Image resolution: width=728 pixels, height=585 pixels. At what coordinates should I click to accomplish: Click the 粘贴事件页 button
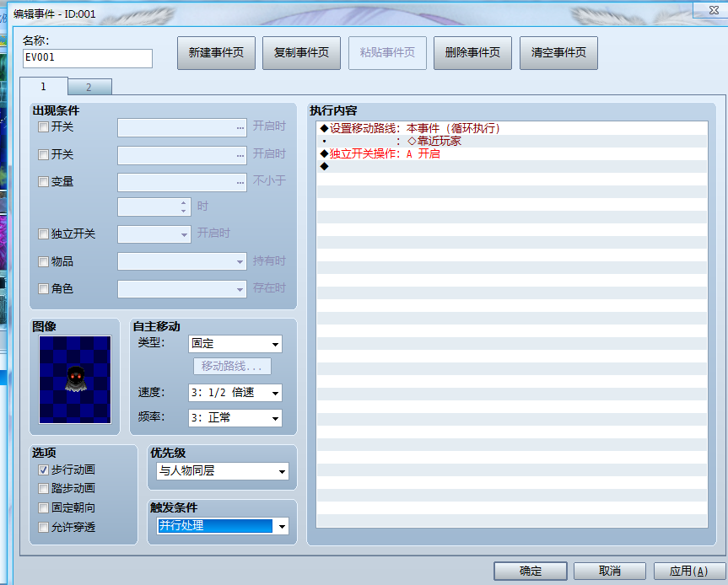tap(387, 53)
